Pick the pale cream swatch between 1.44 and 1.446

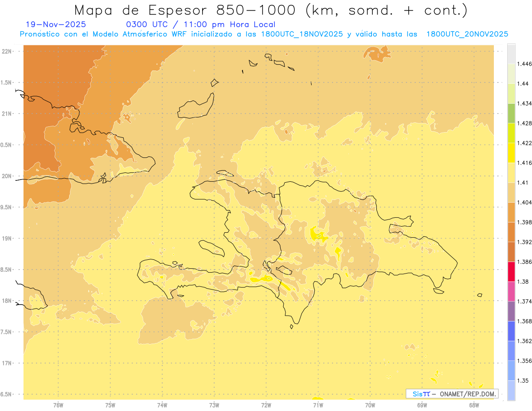[511, 74]
